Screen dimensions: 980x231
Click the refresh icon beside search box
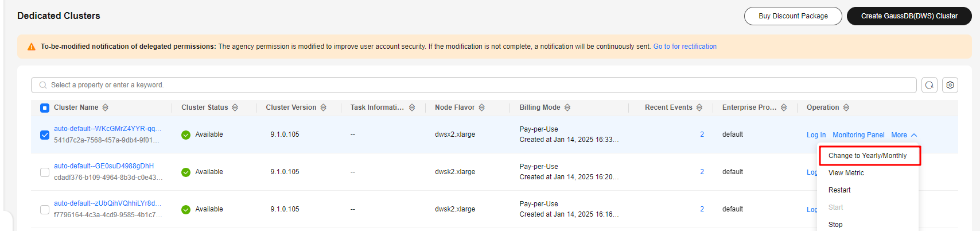tap(930, 85)
